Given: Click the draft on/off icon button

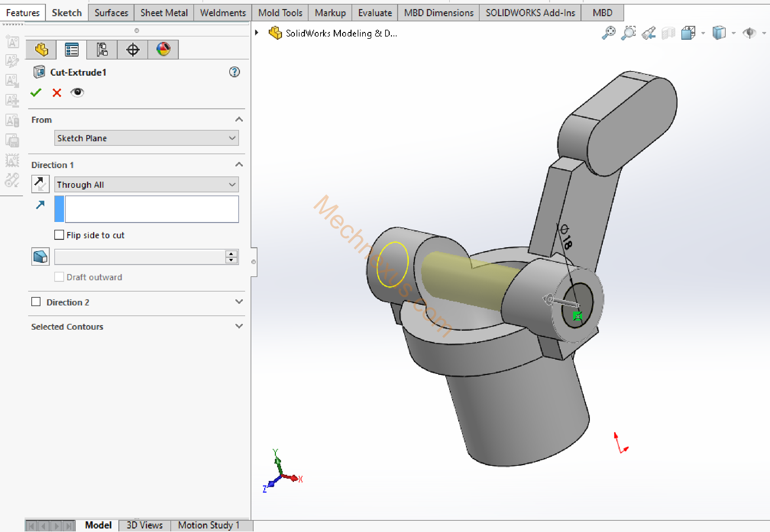Looking at the screenshot, I should tap(40, 257).
